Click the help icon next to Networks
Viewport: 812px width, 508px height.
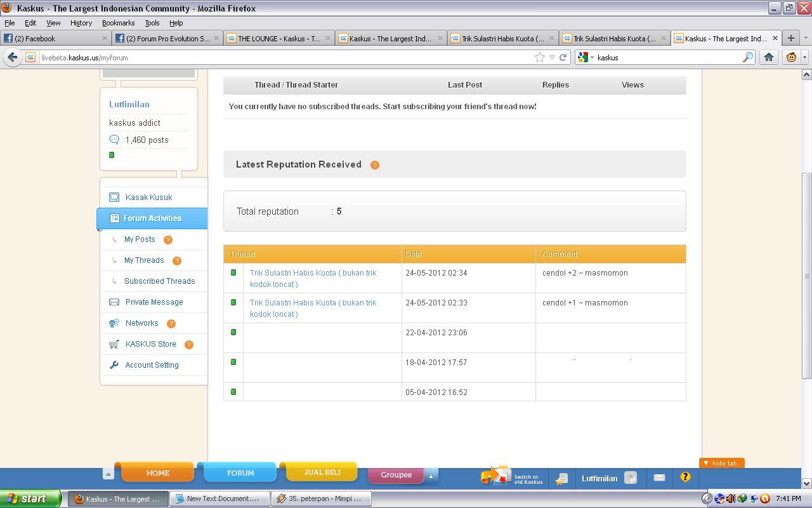point(171,324)
